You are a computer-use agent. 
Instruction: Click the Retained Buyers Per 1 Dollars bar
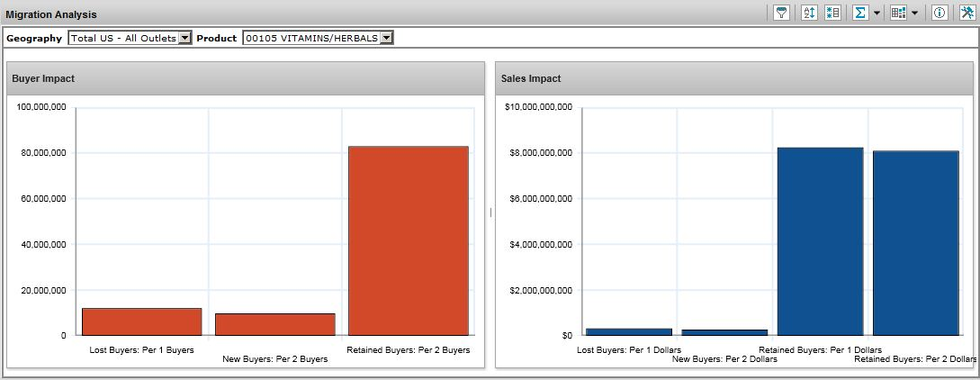pyautogui.click(x=820, y=241)
